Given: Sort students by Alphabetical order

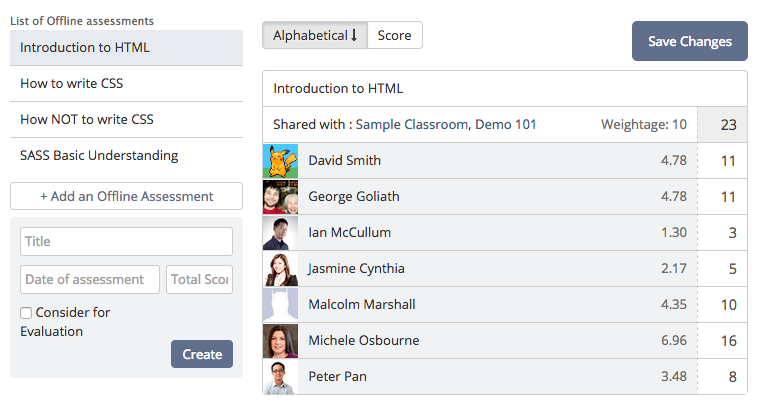Looking at the screenshot, I should [315, 35].
